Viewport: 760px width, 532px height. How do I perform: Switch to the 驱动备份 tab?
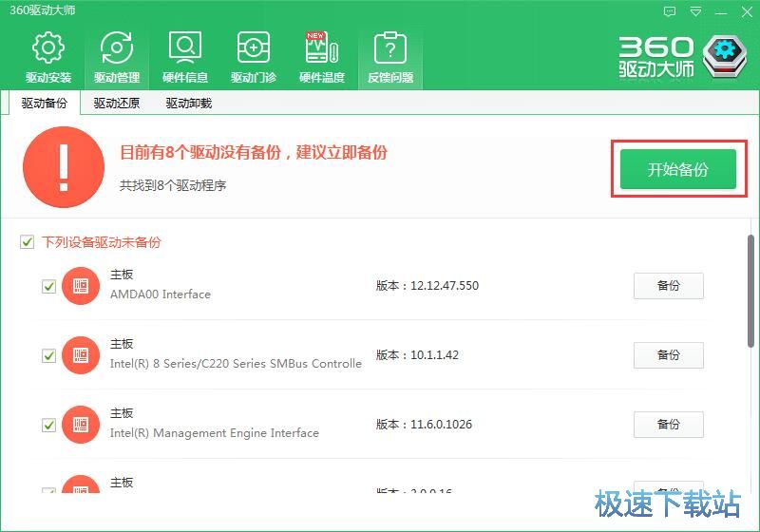[x=44, y=104]
